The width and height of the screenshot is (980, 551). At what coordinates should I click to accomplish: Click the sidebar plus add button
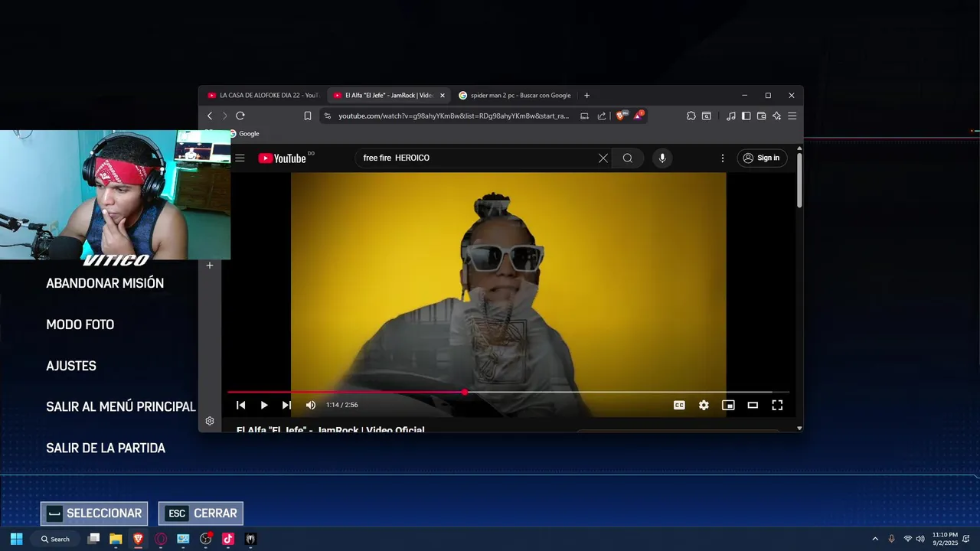(x=210, y=266)
